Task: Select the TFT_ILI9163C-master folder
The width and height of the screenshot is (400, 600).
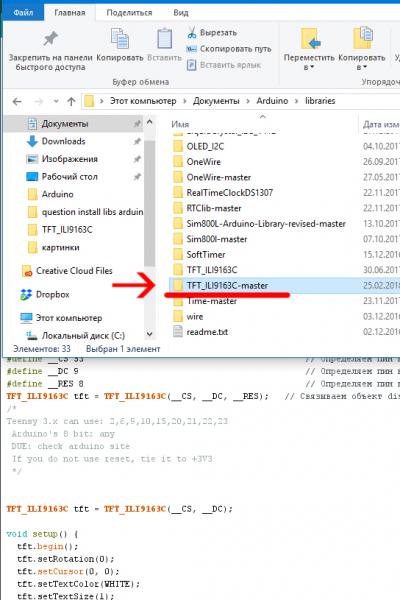Action: click(x=227, y=285)
